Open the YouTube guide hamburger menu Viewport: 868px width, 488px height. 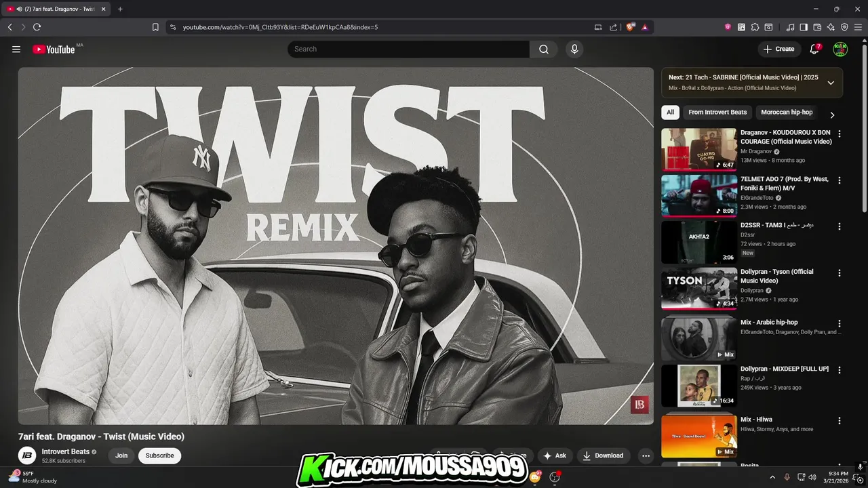(16, 49)
